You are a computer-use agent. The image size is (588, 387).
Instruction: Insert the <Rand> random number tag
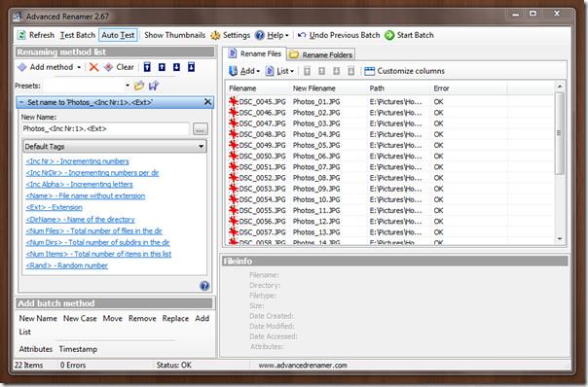pyautogui.click(x=67, y=265)
